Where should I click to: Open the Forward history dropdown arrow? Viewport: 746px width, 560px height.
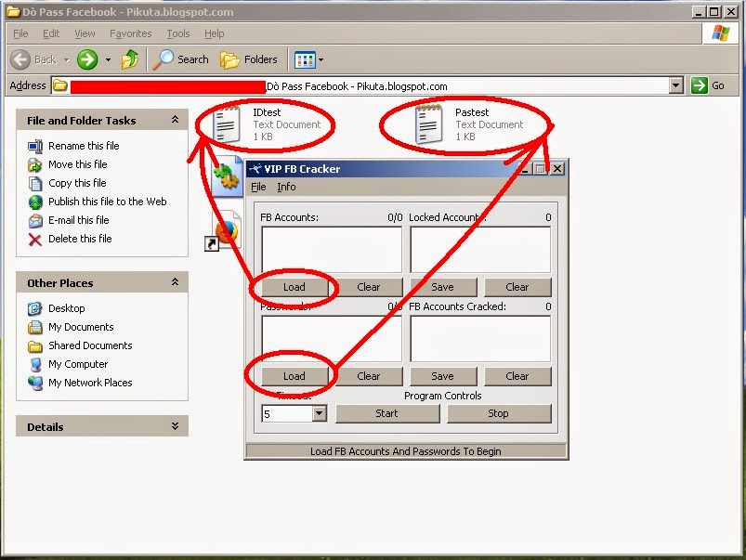point(108,60)
